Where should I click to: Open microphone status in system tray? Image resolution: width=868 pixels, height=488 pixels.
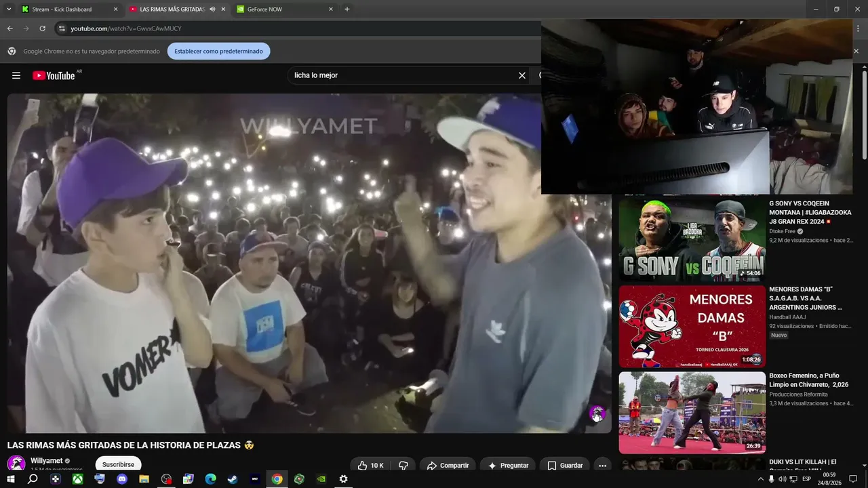tap(771, 479)
